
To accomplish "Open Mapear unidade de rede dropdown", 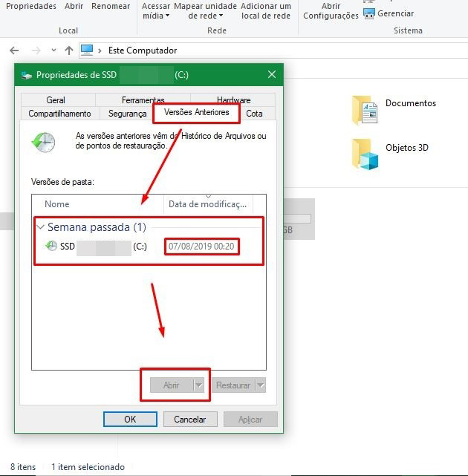I will (x=205, y=11).
